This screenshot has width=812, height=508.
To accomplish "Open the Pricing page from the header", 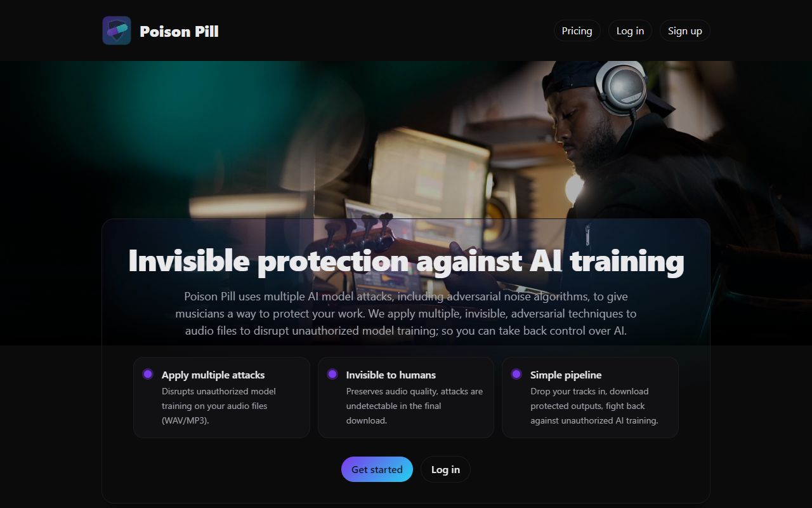I will 577,30.
